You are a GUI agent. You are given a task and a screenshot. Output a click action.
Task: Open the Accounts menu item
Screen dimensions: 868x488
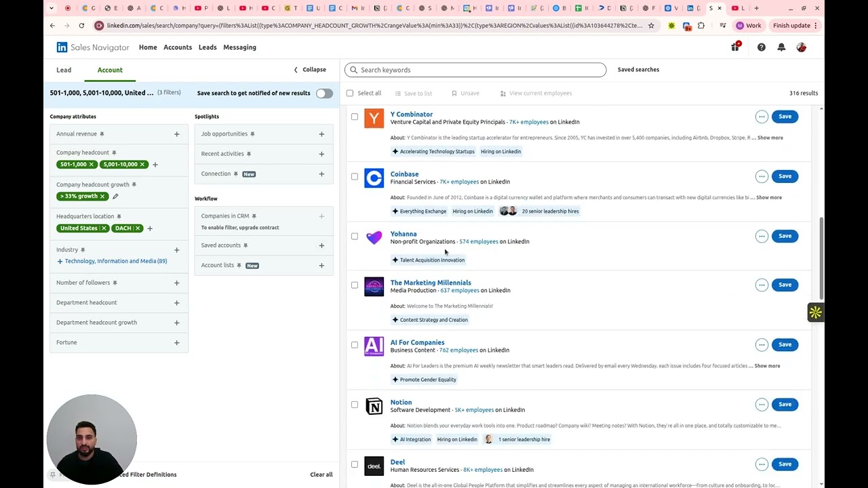pos(178,47)
